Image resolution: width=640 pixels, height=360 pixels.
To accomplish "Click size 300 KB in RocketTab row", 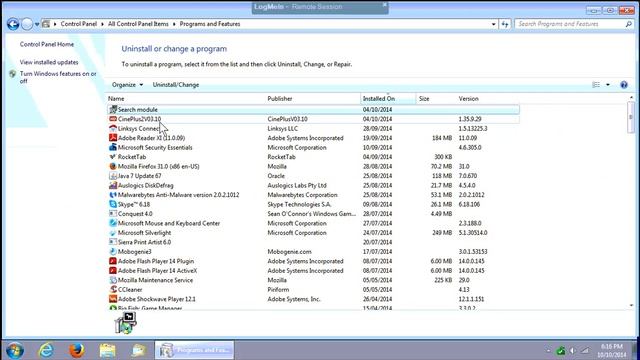I will click(443, 157).
